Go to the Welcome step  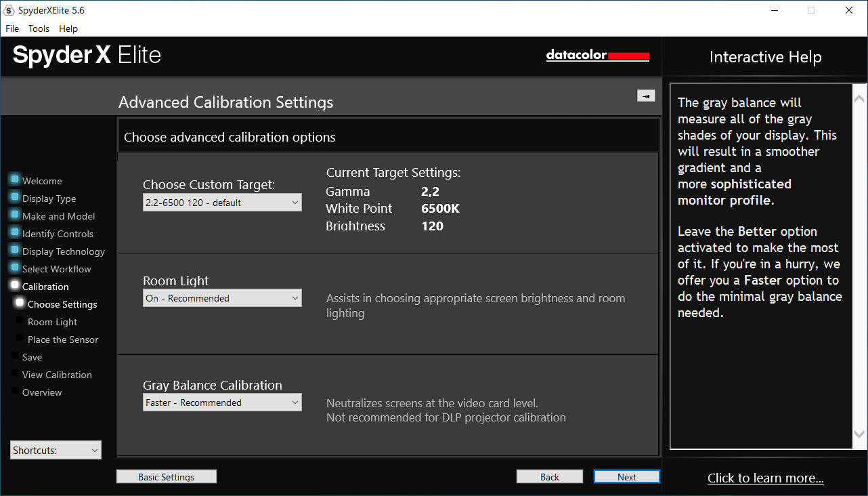[x=42, y=181]
